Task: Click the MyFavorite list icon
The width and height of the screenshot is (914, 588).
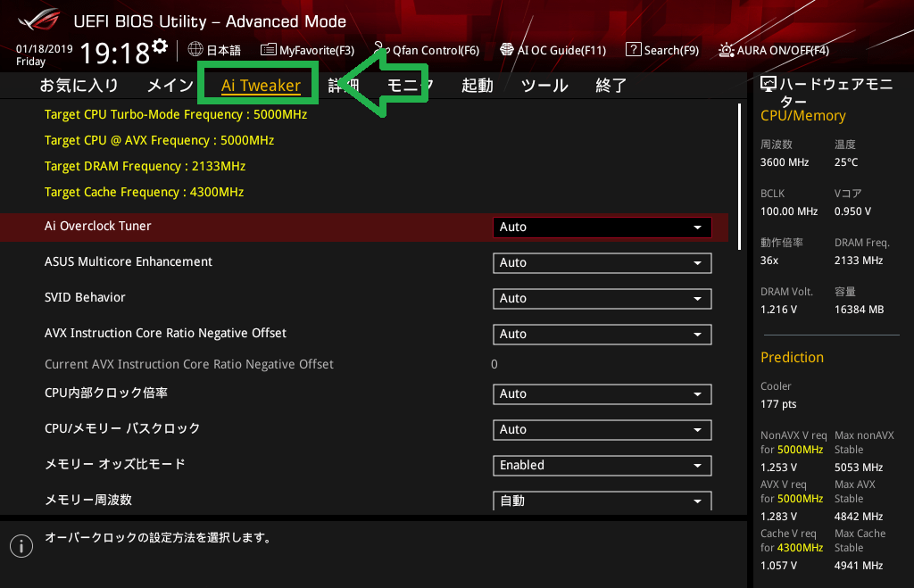Action: [x=268, y=50]
